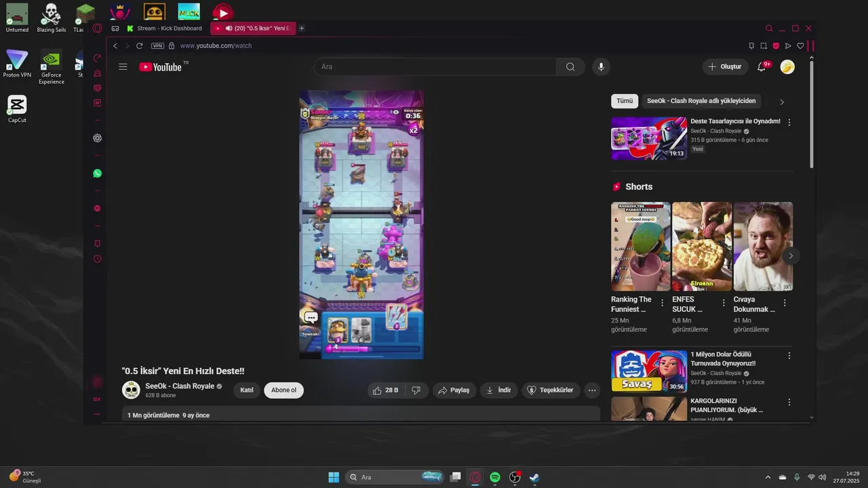The width and height of the screenshot is (868, 488).
Task: Open more actions ellipsis under video
Action: [x=592, y=390]
